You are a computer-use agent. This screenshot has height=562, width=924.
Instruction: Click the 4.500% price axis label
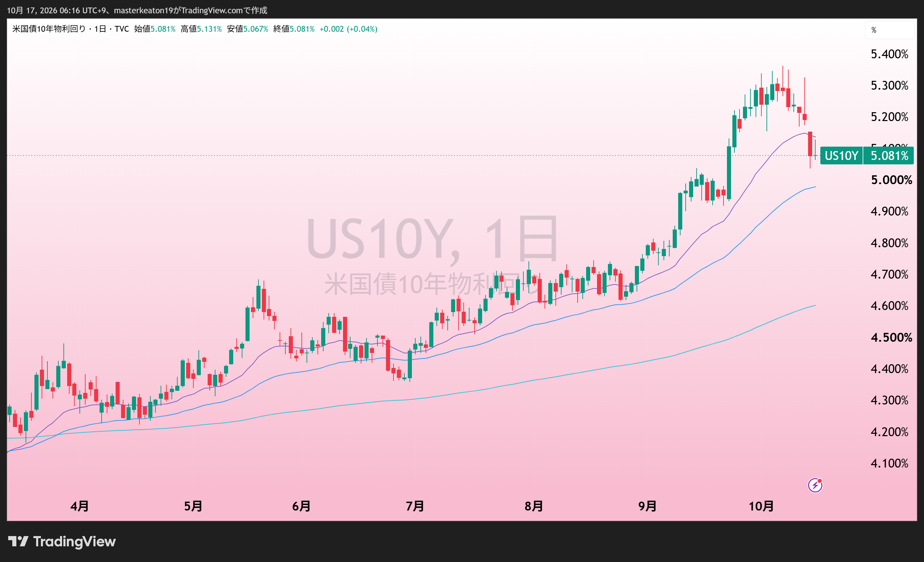(891, 337)
